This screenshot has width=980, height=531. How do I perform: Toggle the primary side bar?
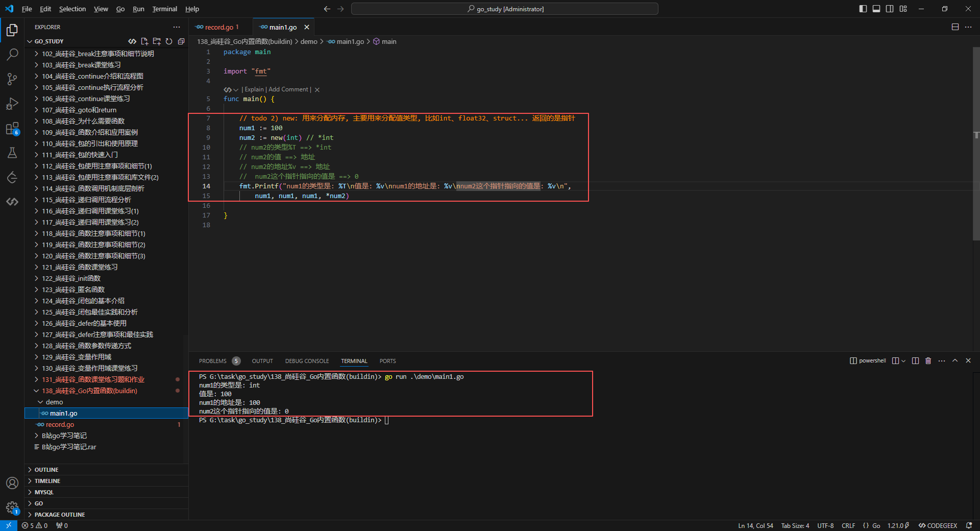[x=863, y=9]
